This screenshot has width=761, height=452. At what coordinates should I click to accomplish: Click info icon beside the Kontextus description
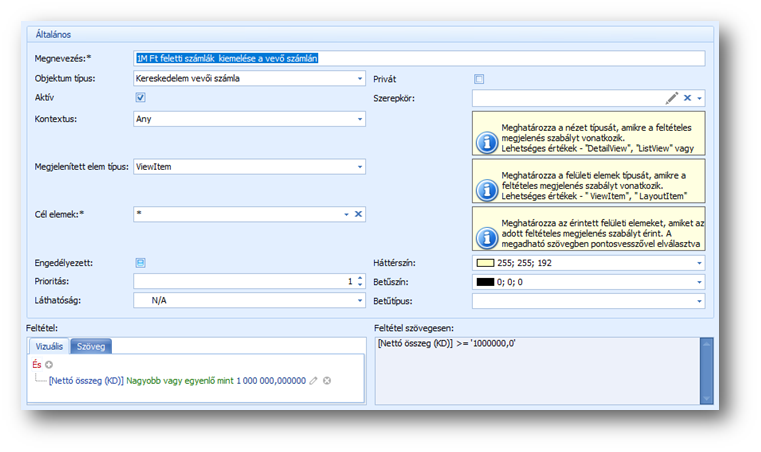pos(486,142)
